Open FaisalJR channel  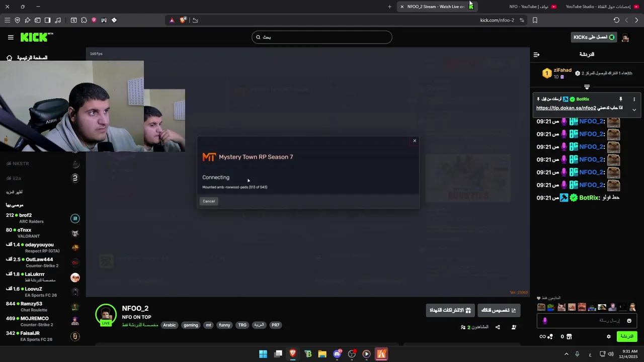point(43,336)
